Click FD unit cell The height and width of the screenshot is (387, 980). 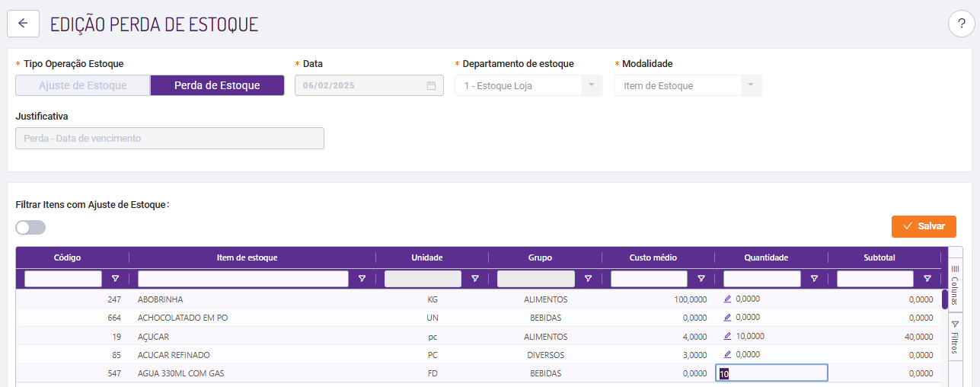coord(433,373)
